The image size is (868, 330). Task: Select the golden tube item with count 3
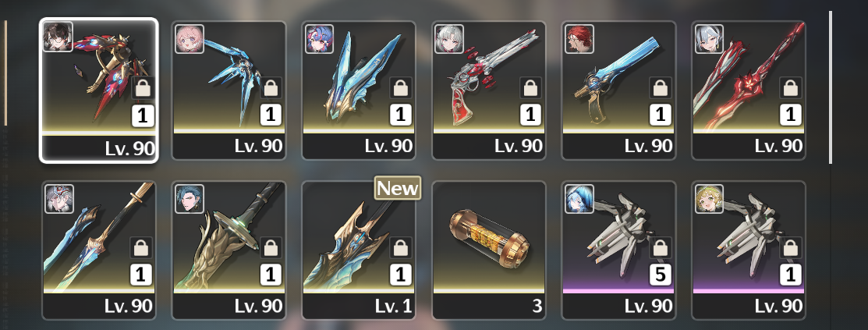click(489, 250)
